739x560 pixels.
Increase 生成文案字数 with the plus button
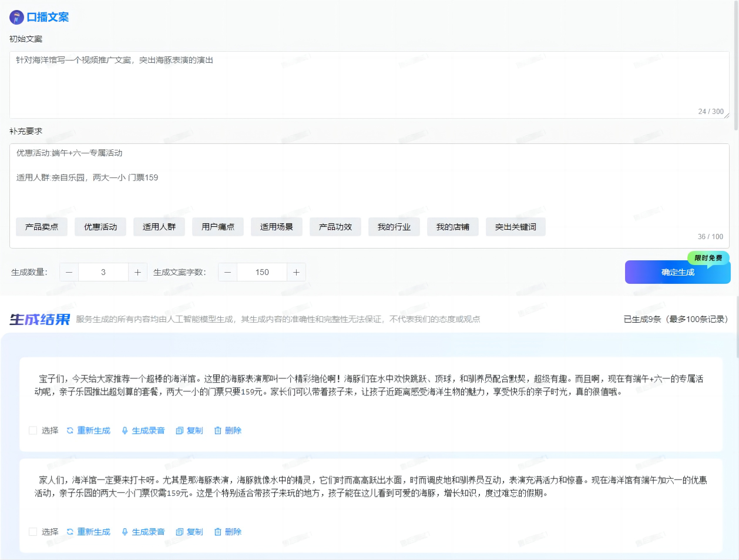pos(296,272)
